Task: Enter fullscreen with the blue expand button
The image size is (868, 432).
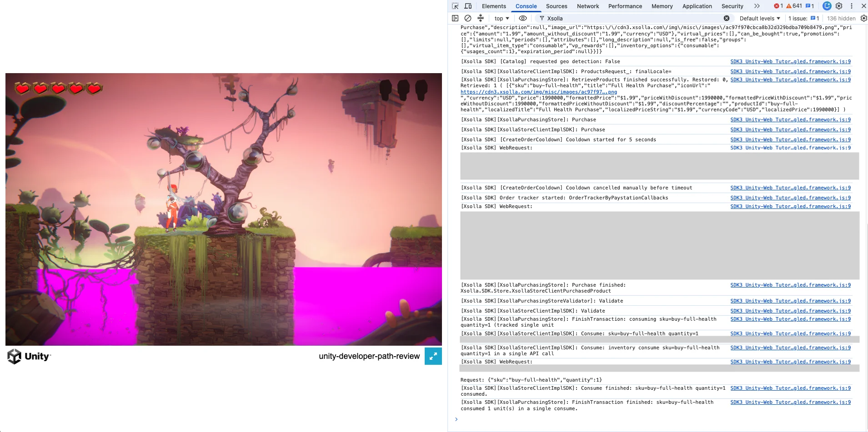Action: tap(433, 356)
